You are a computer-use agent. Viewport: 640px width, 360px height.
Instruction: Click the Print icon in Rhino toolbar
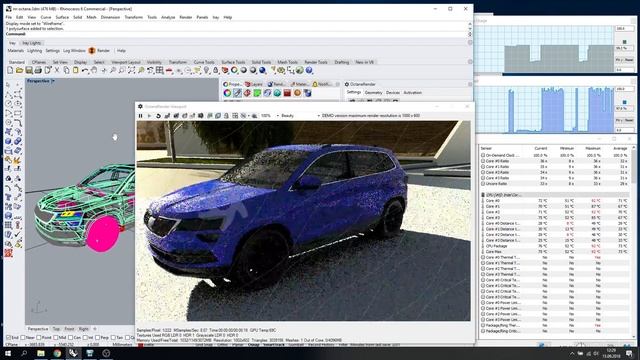click(38, 71)
